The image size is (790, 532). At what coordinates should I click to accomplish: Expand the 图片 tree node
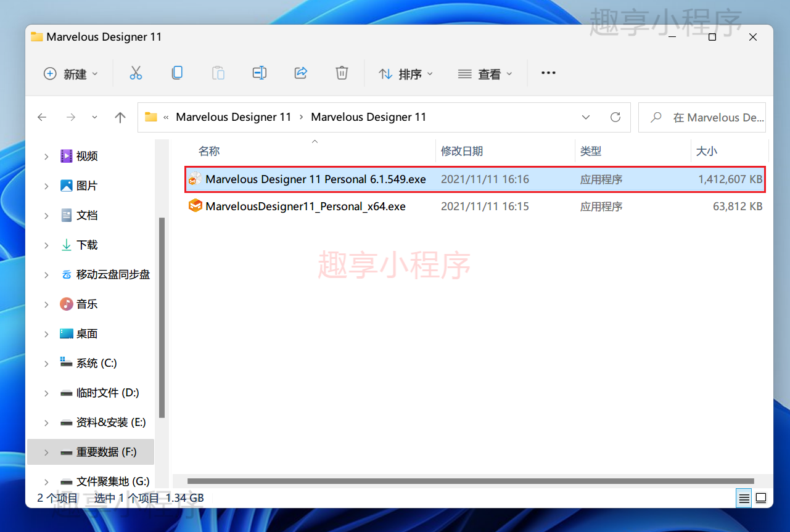(x=46, y=186)
